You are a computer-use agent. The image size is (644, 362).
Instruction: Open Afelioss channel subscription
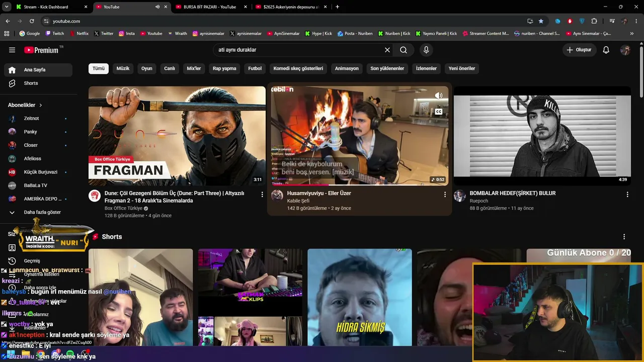pyautogui.click(x=38, y=158)
